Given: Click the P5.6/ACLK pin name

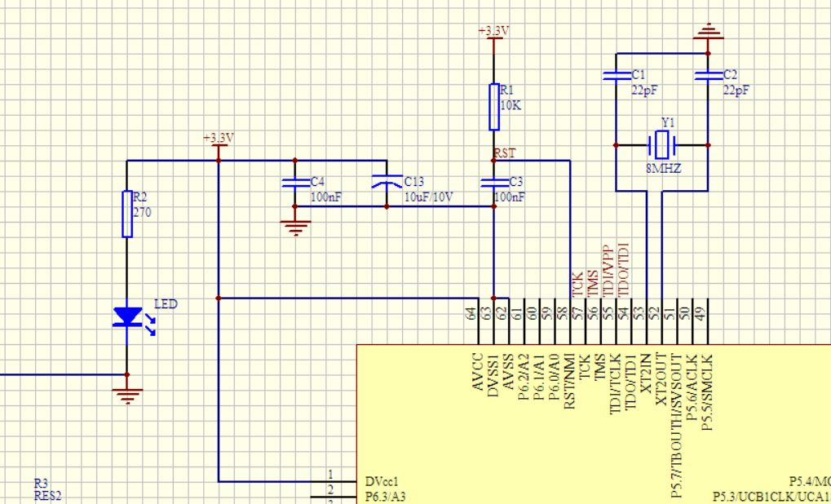Looking at the screenshot, I should 692,387.
